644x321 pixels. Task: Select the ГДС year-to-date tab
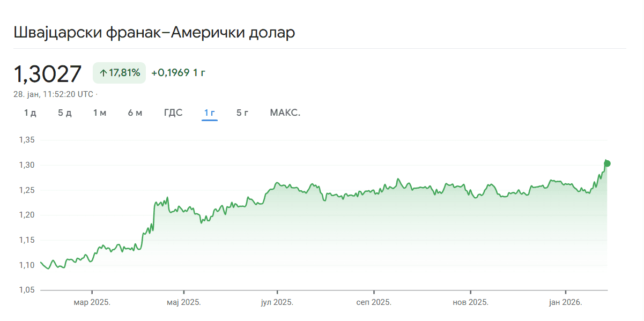pyautogui.click(x=173, y=113)
